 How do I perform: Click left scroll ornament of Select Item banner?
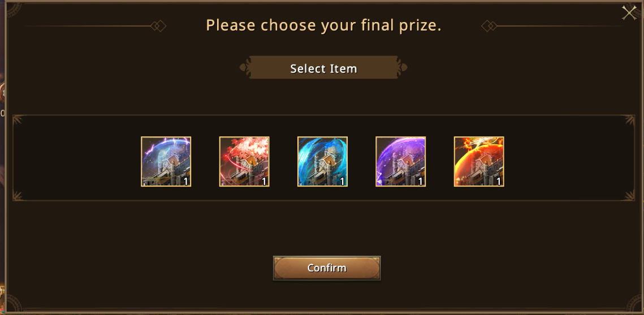point(244,68)
